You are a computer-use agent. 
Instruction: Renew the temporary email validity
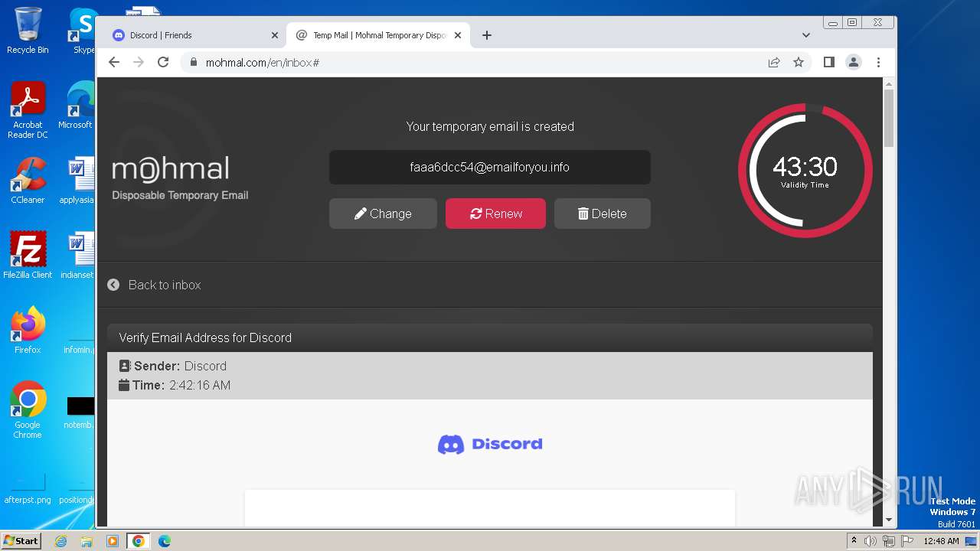tap(495, 214)
